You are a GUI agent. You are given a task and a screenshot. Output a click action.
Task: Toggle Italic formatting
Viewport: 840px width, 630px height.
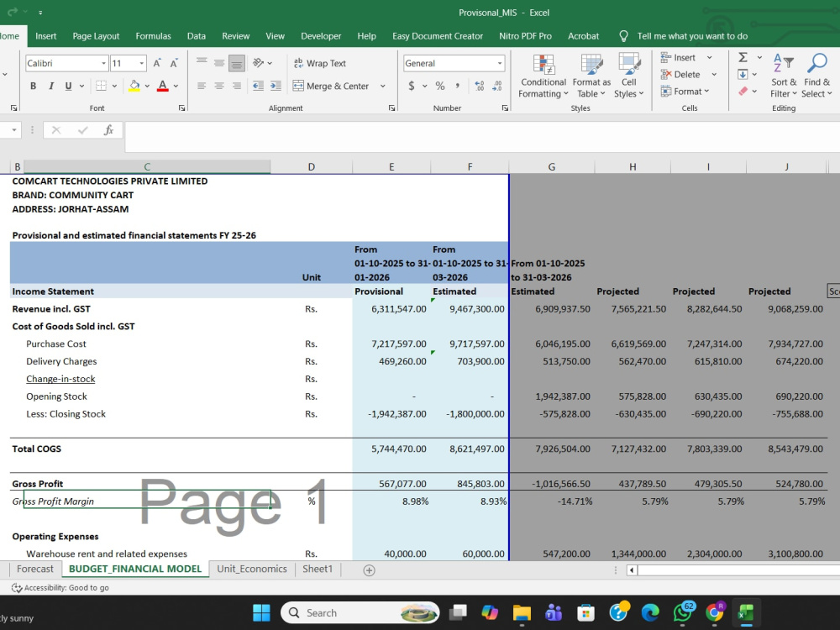pyautogui.click(x=51, y=86)
